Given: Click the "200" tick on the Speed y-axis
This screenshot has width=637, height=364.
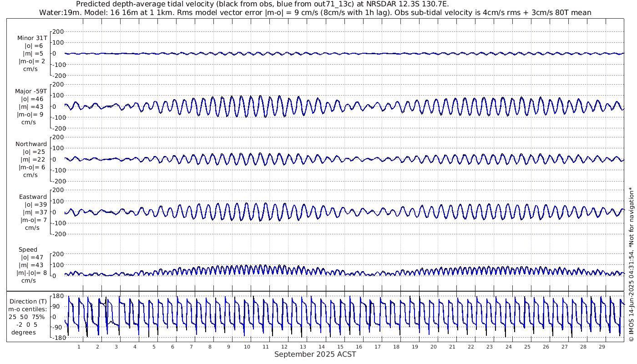Looking at the screenshot, I should [57, 254].
